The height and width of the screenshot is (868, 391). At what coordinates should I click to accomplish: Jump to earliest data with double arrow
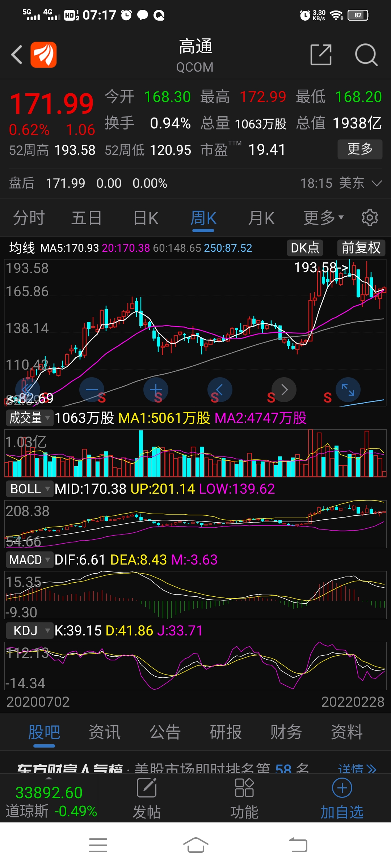tap(27, 390)
